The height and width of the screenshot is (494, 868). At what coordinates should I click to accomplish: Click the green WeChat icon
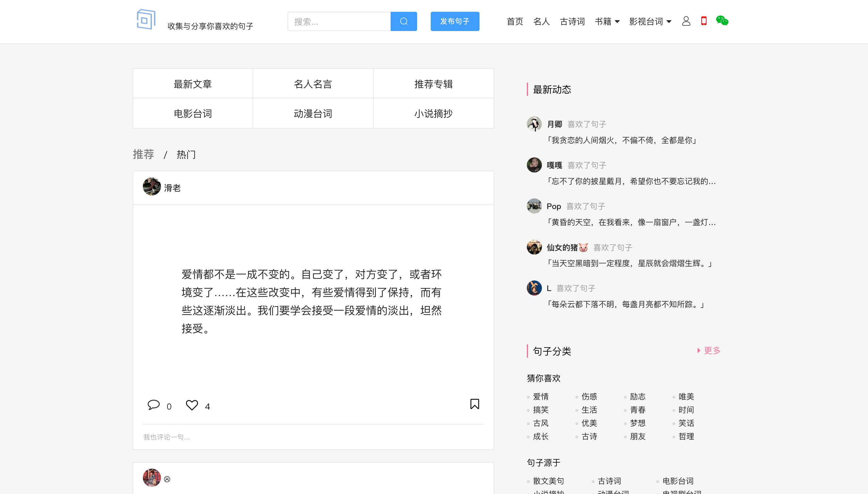(x=722, y=21)
